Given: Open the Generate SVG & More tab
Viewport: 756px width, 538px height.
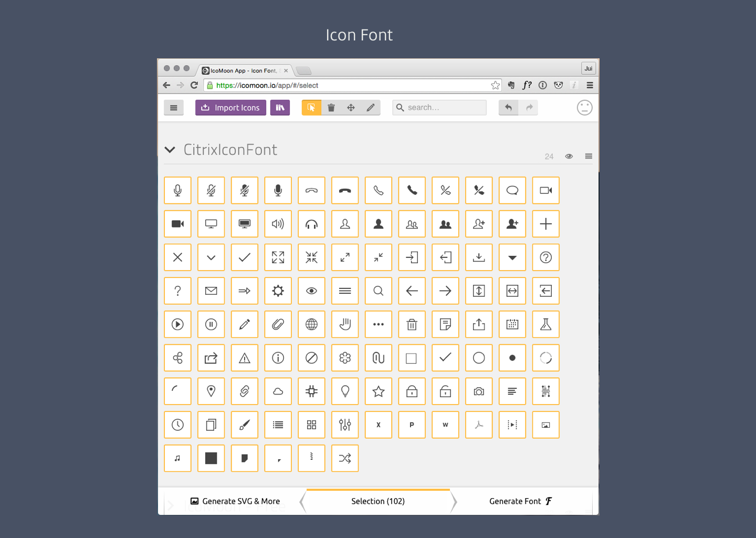Looking at the screenshot, I should pyautogui.click(x=235, y=501).
